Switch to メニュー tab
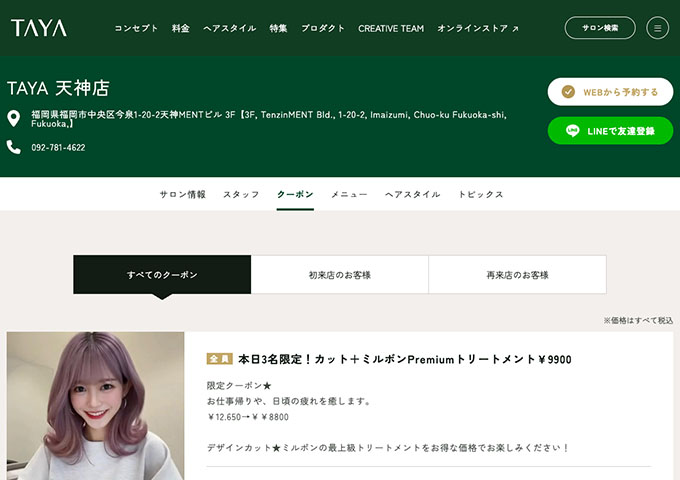This screenshot has width=680, height=480. tap(349, 194)
